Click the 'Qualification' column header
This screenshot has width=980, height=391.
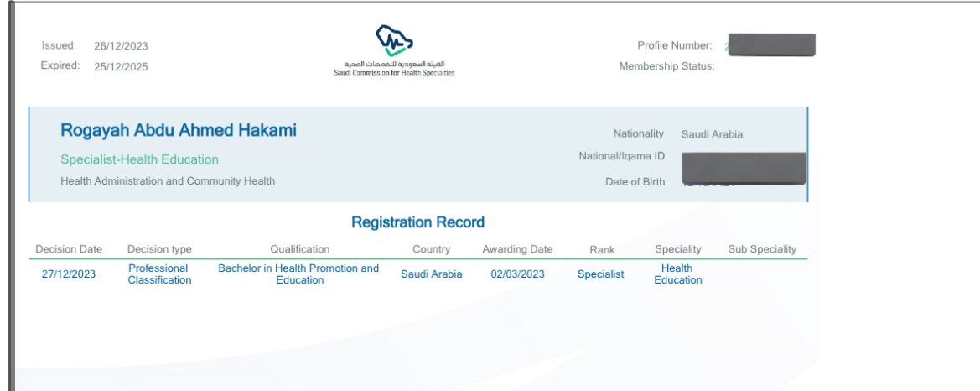300,249
